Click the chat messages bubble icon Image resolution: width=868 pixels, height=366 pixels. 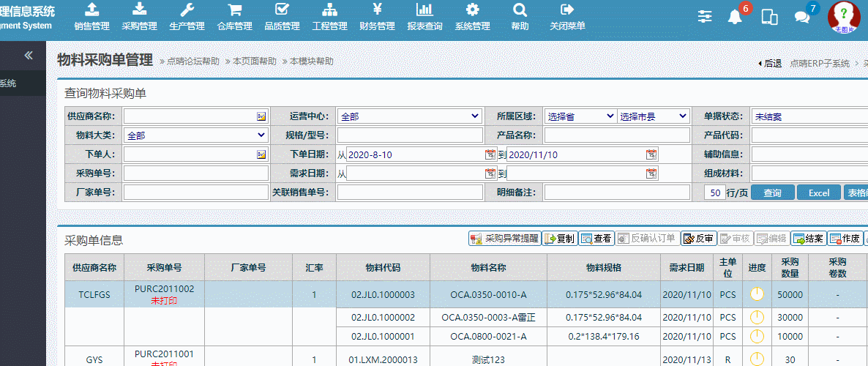(x=801, y=18)
